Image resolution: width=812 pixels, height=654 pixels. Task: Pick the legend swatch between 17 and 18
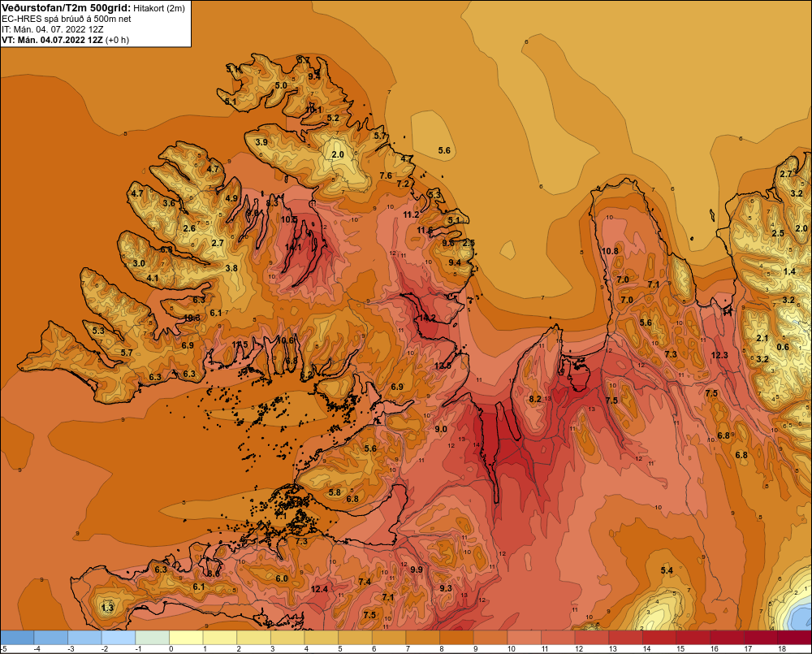(x=761, y=638)
